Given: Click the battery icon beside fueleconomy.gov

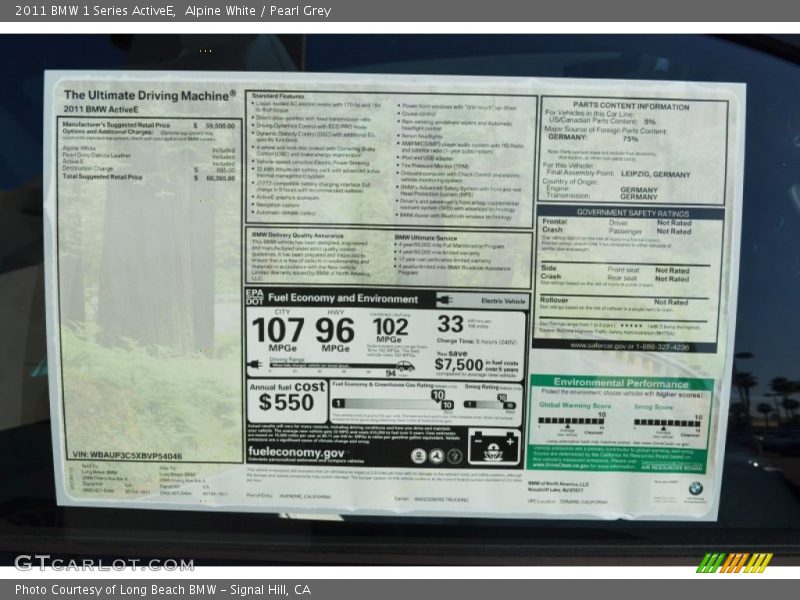Looking at the screenshot, I should point(494,447).
